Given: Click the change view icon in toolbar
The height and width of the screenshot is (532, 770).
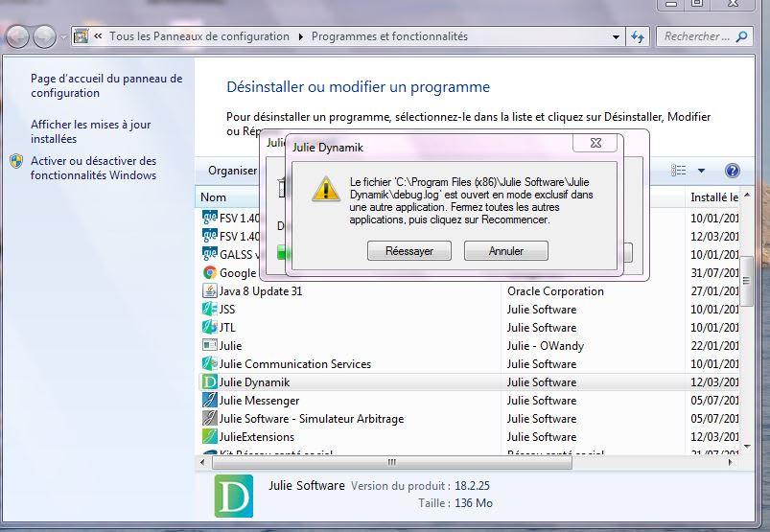Looking at the screenshot, I should point(679,171).
